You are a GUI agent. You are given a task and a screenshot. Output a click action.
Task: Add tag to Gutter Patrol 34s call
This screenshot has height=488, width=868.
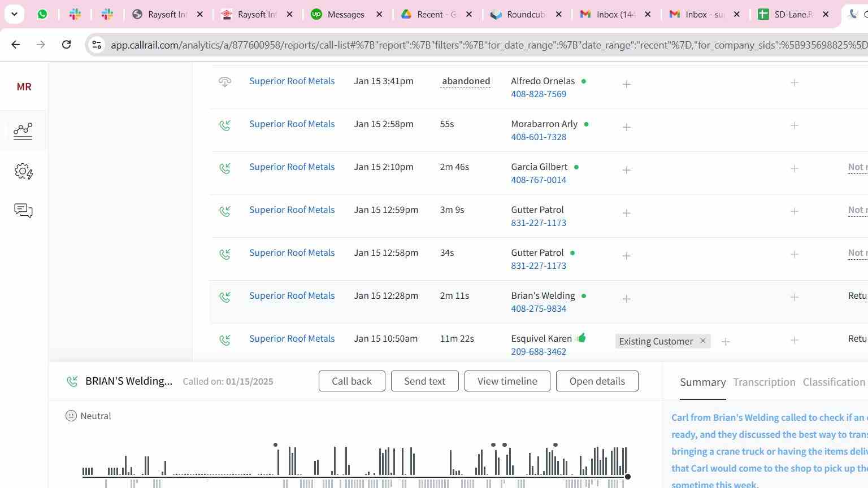[626, 256]
